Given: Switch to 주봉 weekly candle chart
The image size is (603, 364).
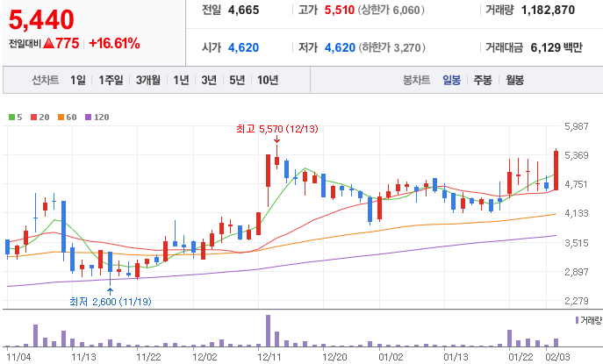Looking at the screenshot, I should (x=483, y=80).
